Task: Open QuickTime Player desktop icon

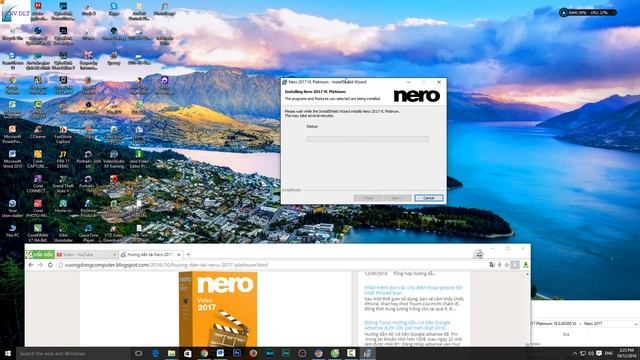Action: coord(88,233)
